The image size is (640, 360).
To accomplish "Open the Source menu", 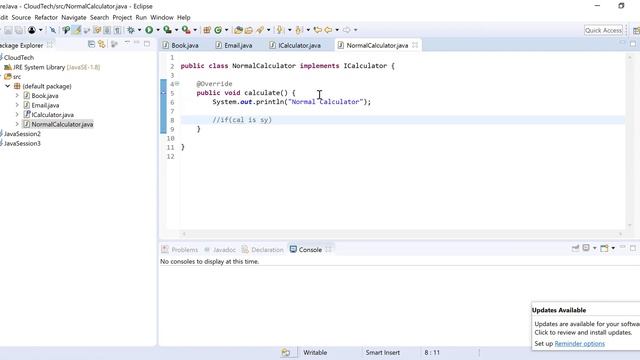I will click(21, 18).
